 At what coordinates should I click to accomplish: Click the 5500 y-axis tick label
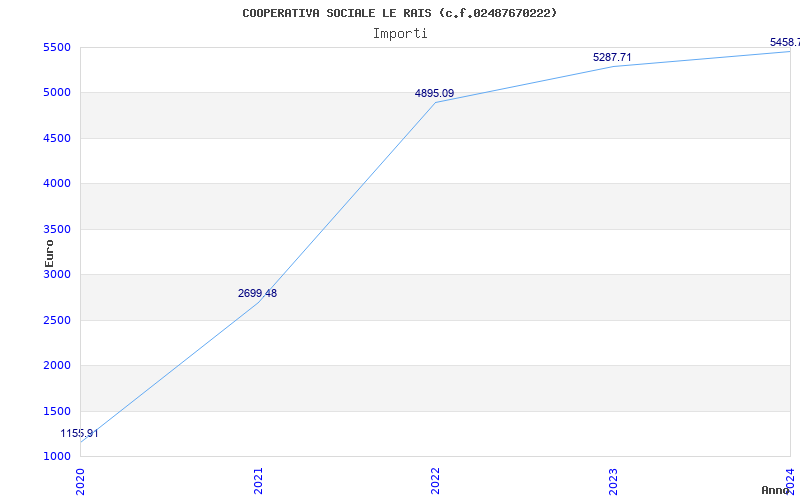(55, 47)
